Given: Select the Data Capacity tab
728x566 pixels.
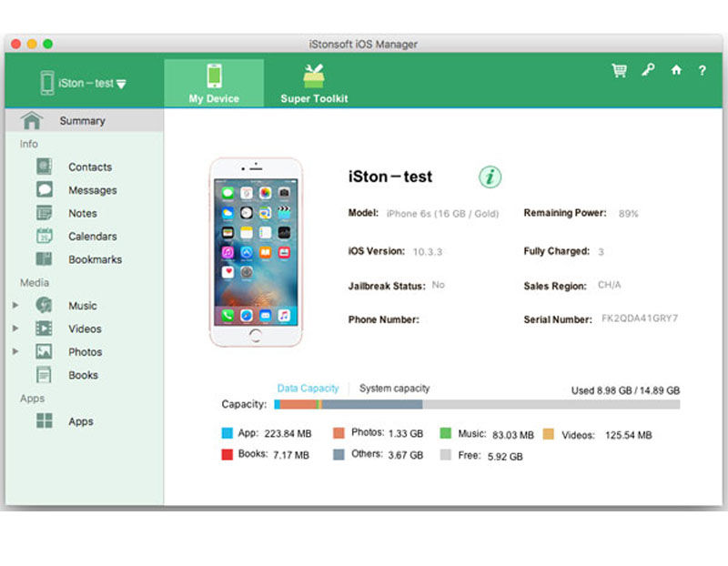Looking at the screenshot, I should pos(308,389).
